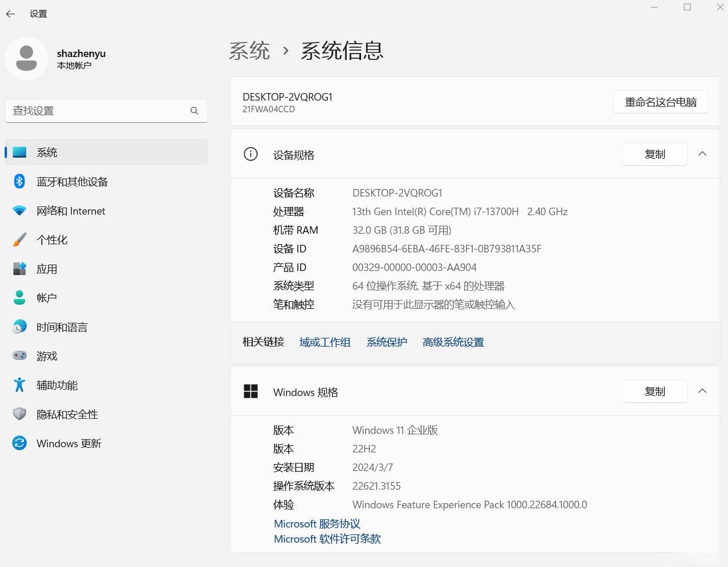Viewport: 728px width, 567px height.
Task: Click the 查找设置 search field
Action: [106, 110]
